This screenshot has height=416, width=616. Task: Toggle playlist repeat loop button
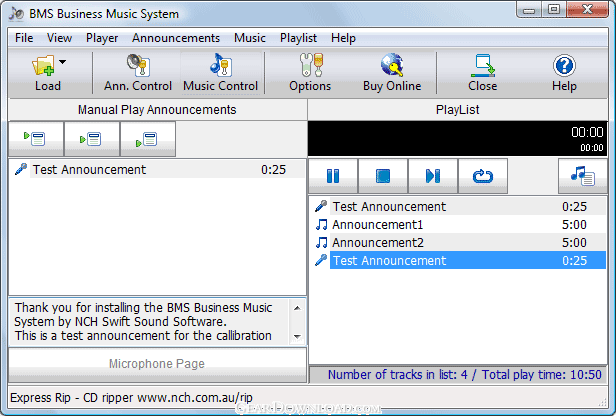pos(483,176)
